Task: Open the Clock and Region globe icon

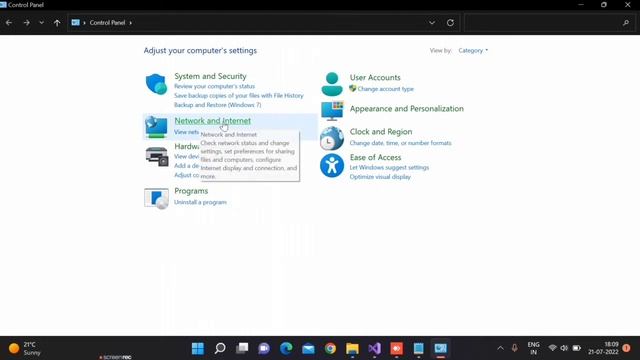Action: click(x=332, y=138)
